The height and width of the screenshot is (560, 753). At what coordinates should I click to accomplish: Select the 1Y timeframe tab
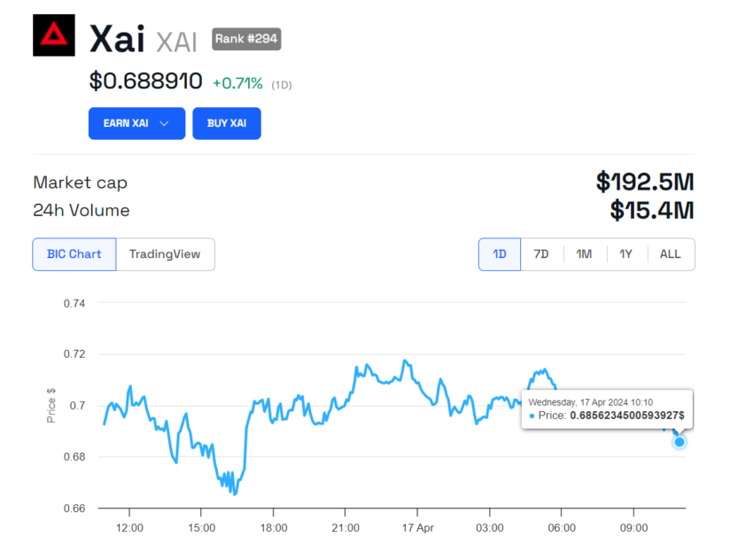[626, 253]
